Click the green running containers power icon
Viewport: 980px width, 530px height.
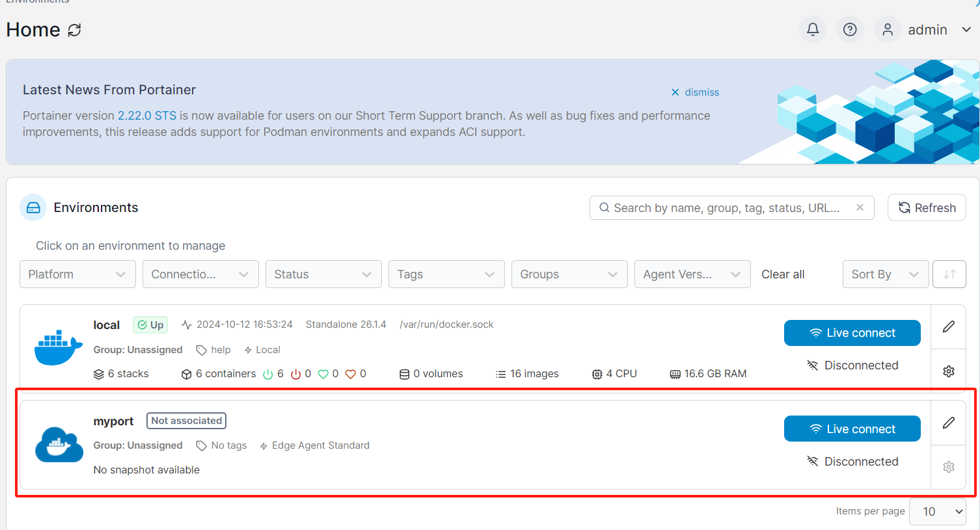point(267,375)
